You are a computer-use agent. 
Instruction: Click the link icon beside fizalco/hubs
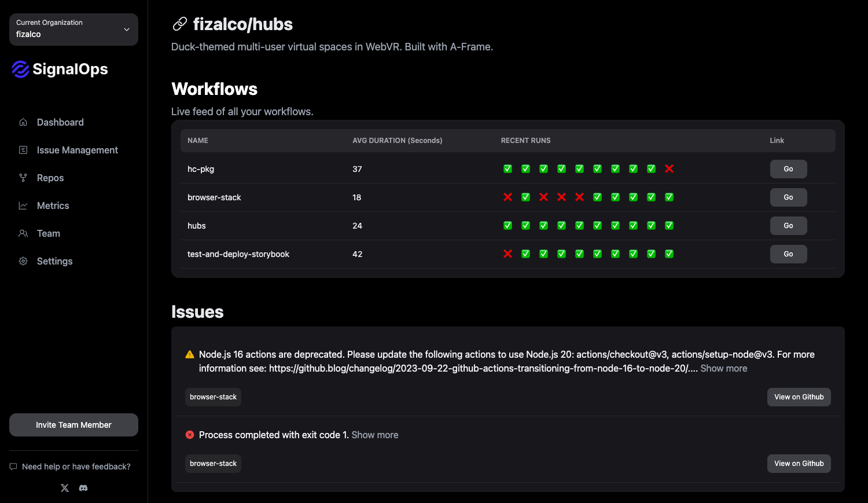click(x=180, y=24)
